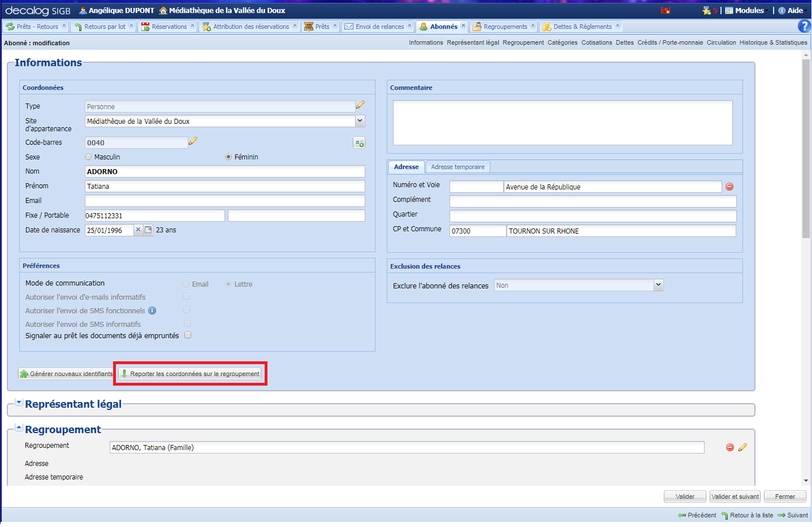Remove the address with red minus icon
The width and height of the screenshot is (812, 527).
tap(729, 187)
